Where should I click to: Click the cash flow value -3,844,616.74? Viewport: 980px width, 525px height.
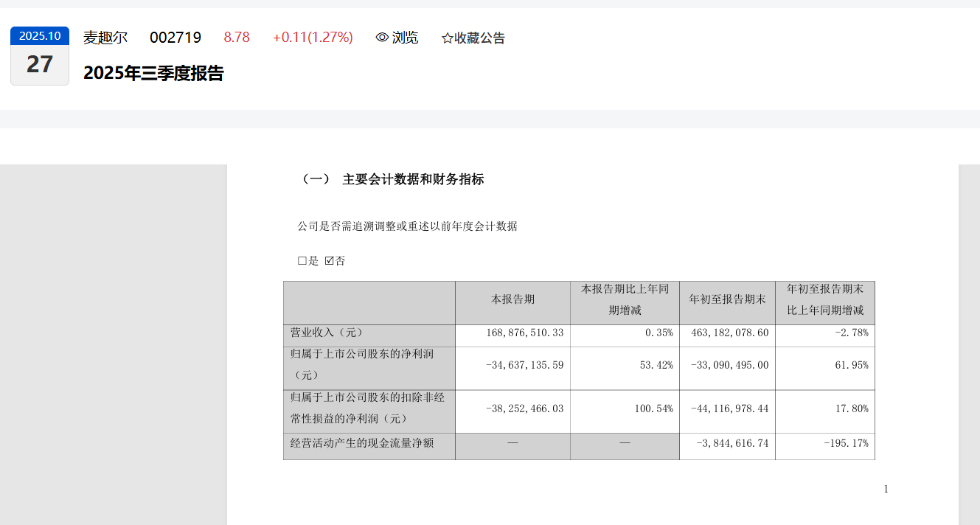pos(732,444)
